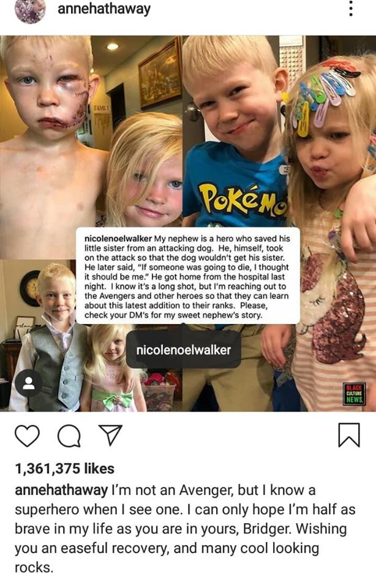The width and height of the screenshot is (376, 588).
Task: Tap the tagged people icon on photo
Action: (x=29, y=383)
